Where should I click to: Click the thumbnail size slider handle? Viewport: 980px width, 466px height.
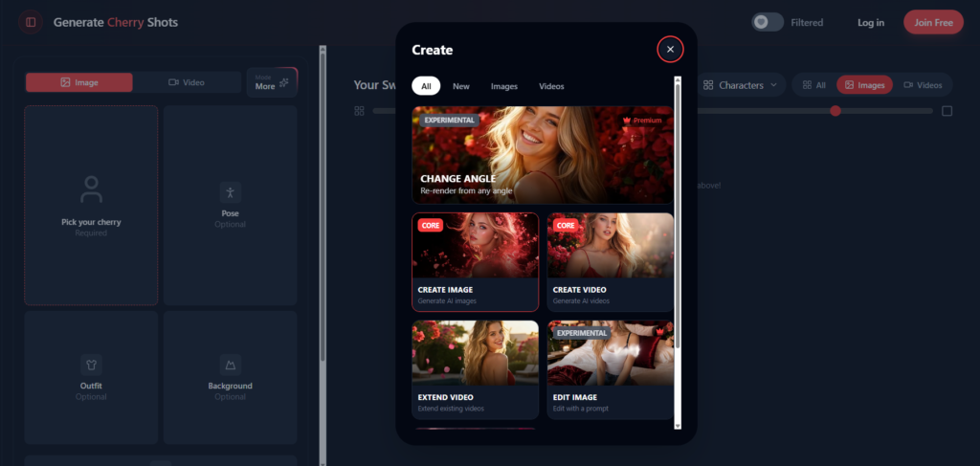point(835,111)
